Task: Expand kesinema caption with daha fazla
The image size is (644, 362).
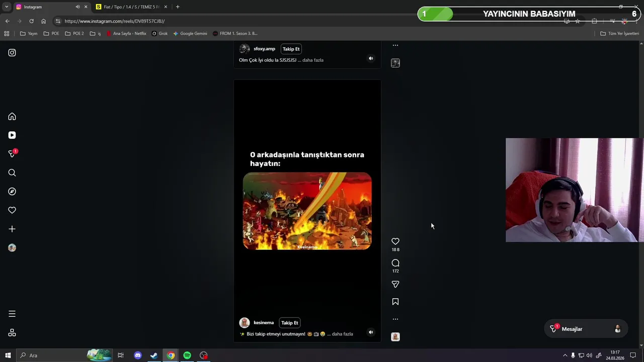Action: pyautogui.click(x=342, y=334)
